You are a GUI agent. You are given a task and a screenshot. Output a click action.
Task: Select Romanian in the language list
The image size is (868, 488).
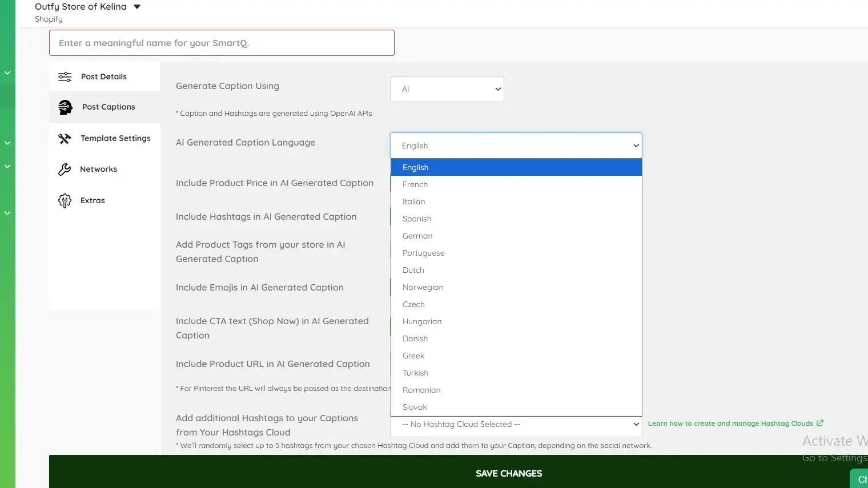click(x=516, y=390)
